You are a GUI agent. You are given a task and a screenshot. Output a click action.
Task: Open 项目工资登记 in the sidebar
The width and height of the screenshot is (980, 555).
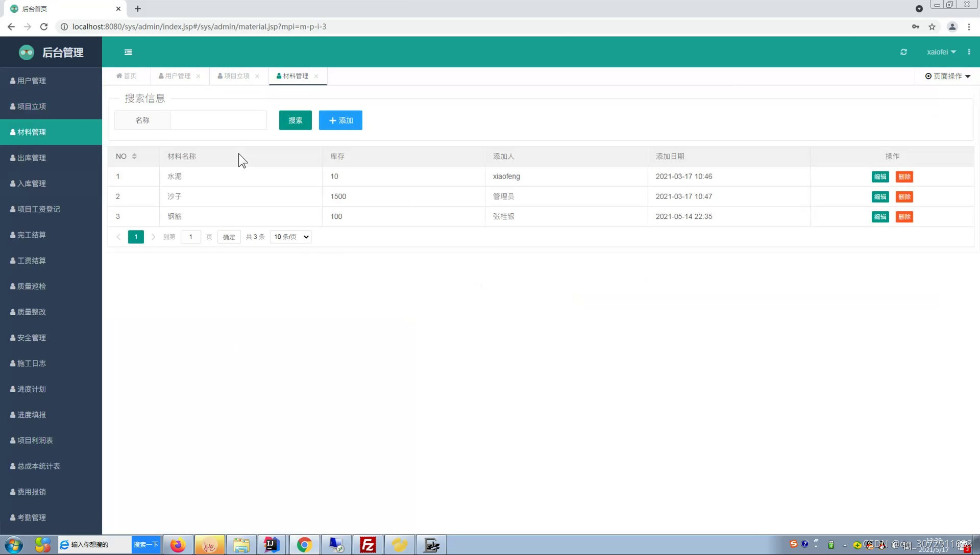pyautogui.click(x=51, y=209)
